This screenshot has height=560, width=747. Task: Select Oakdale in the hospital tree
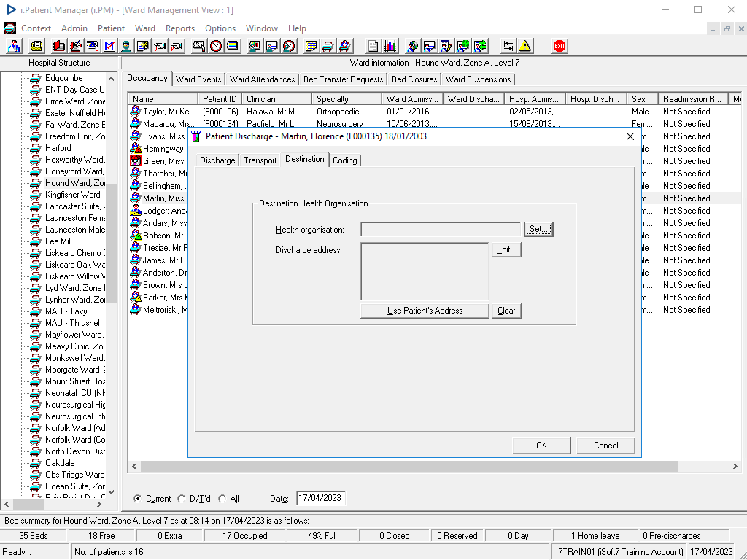point(60,463)
